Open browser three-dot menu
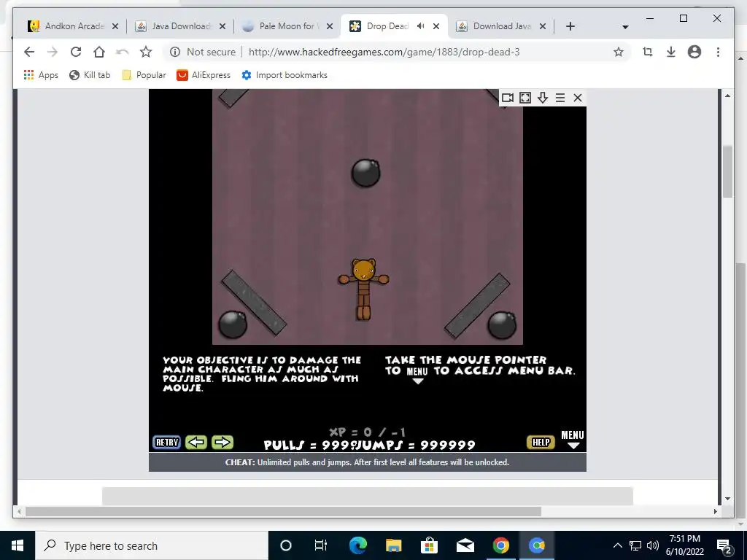The image size is (747, 560). 718,52
